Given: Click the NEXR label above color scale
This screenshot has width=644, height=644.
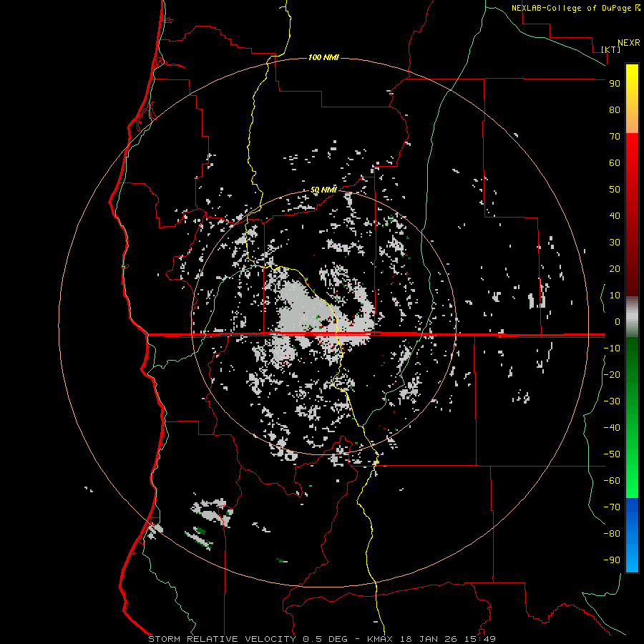Looking at the screenshot, I should tap(628, 42).
